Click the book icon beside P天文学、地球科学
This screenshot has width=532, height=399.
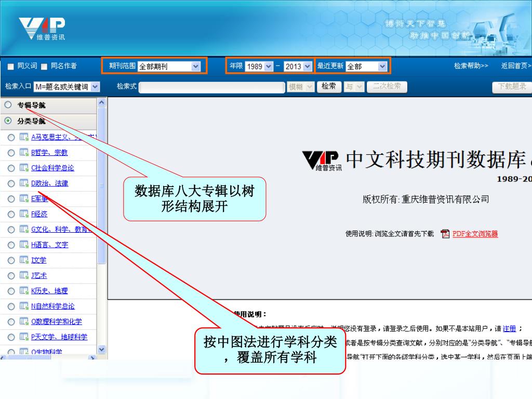(x=24, y=337)
